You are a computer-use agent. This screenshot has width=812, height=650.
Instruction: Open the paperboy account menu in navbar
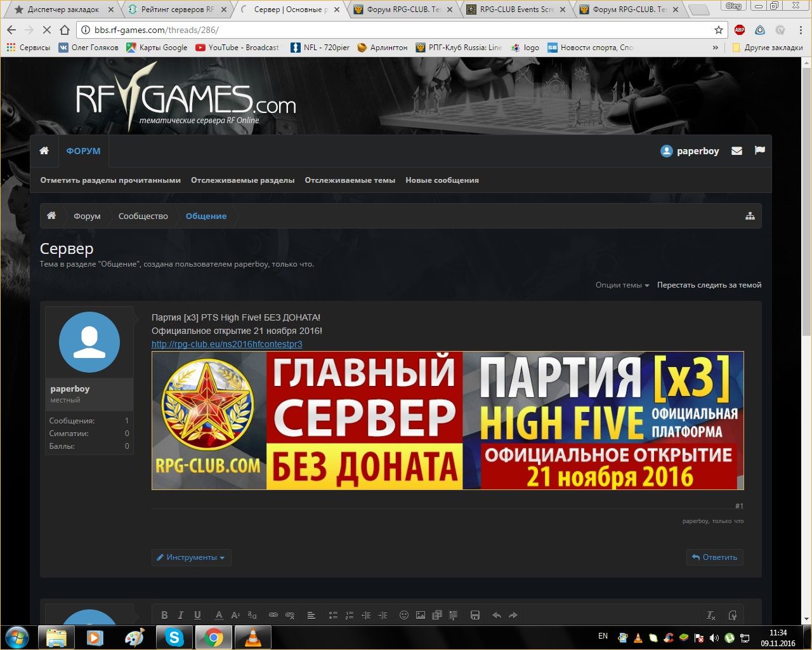pyautogui.click(x=690, y=151)
